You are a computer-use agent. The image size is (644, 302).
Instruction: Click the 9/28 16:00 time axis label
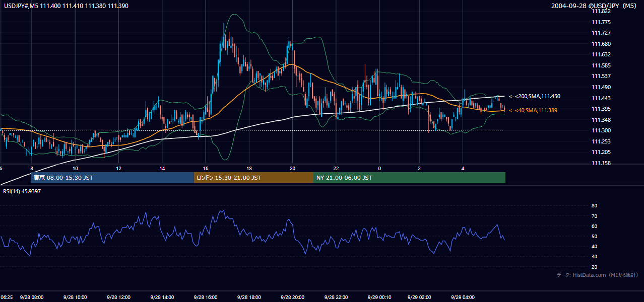(206, 297)
